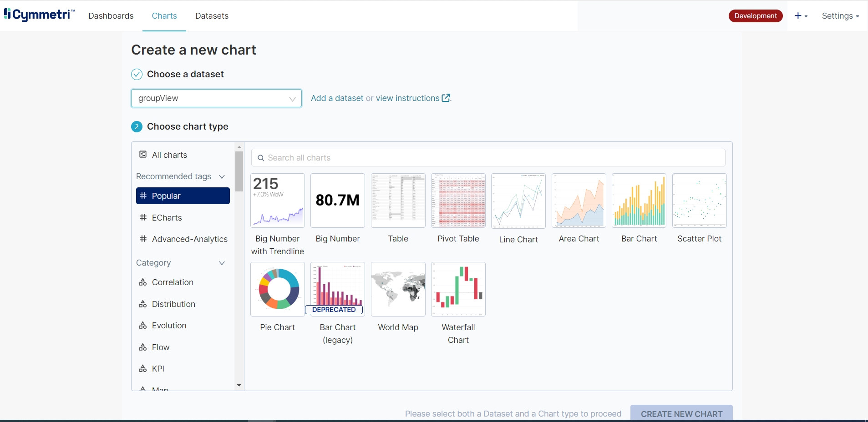Screen dimensions: 868x422
Task: Open the Settings dropdown menu
Action: [840, 16]
